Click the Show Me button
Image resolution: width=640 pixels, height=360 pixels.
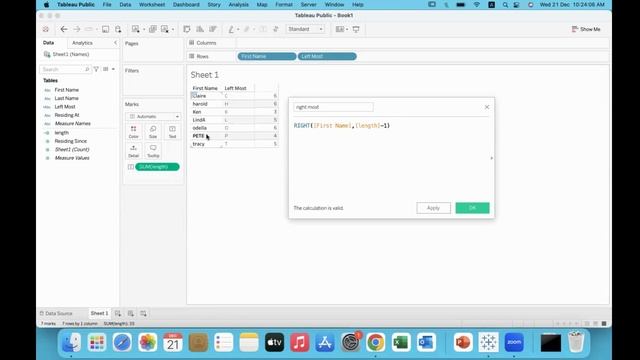[x=586, y=29]
